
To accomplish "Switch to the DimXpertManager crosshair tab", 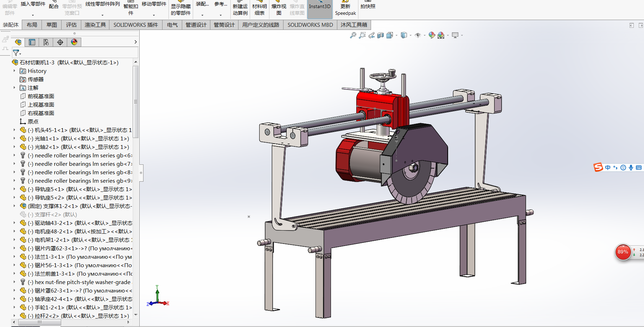I will pos(60,42).
